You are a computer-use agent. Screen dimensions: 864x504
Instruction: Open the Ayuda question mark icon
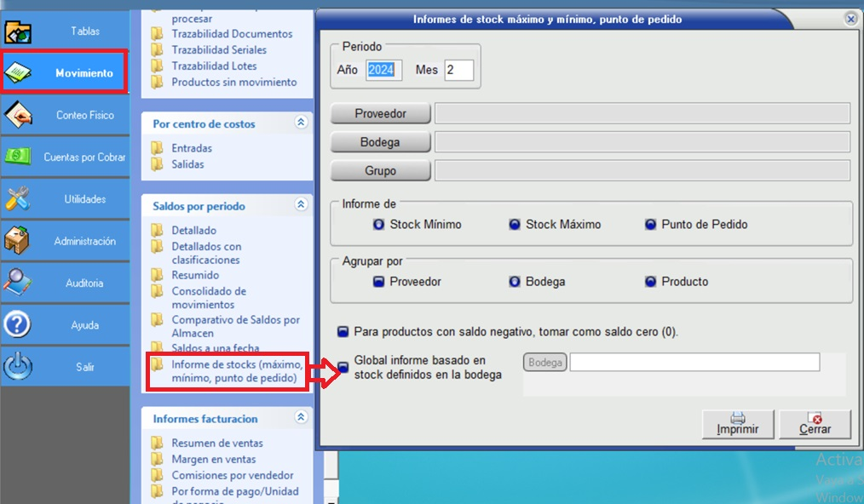(18, 325)
